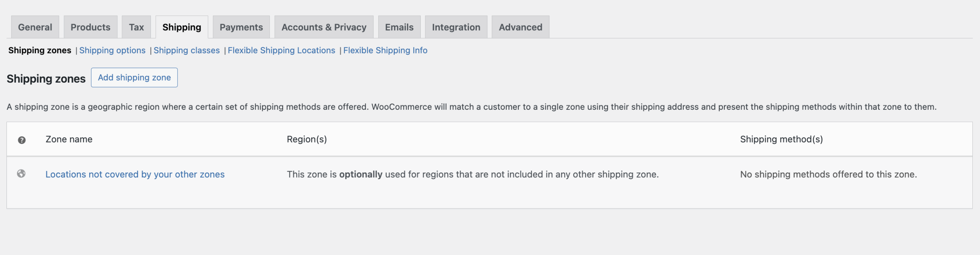Image resolution: width=980 pixels, height=255 pixels.
Task: Switch to the Emails settings tab
Action: tap(399, 27)
